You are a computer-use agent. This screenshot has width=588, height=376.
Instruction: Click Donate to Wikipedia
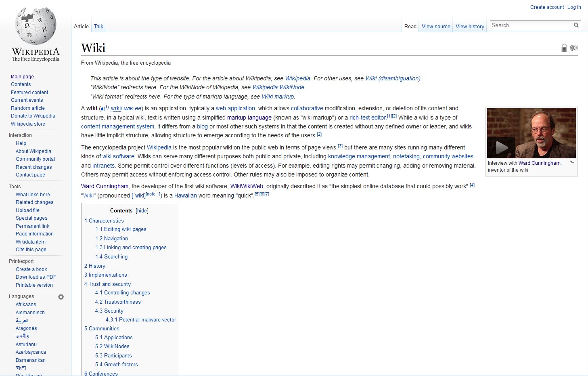(33, 116)
